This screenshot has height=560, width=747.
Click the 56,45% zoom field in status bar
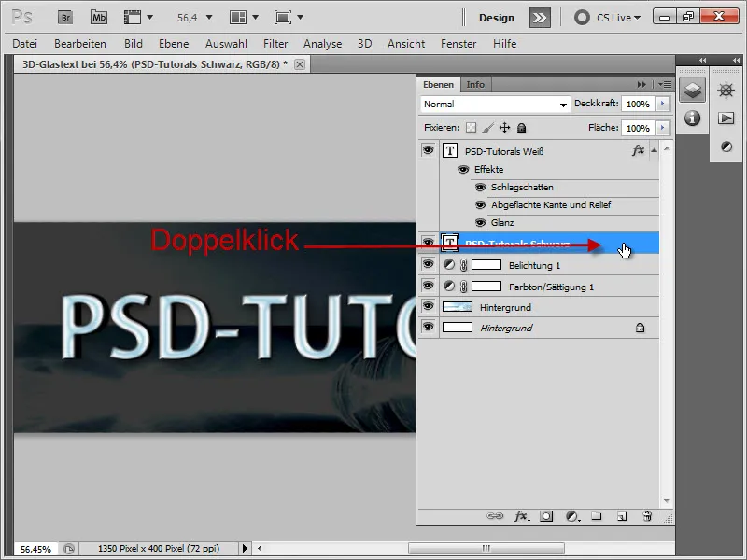35,549
